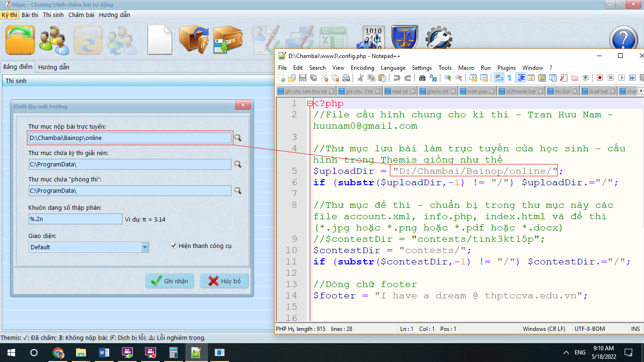Click the Print icon in Notepad++ toolbar

click(x=346, y=78)
